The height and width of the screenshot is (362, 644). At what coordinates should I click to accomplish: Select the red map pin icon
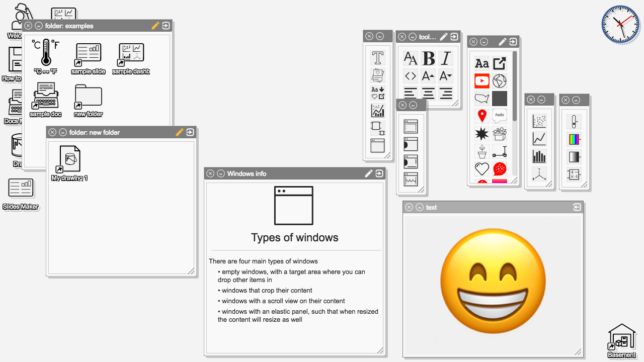point(482,116)
